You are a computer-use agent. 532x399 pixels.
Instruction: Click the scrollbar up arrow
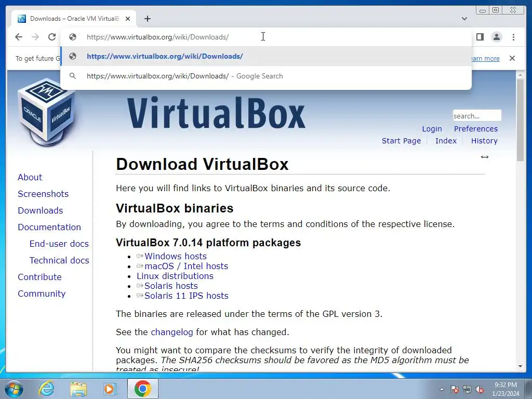521,74
